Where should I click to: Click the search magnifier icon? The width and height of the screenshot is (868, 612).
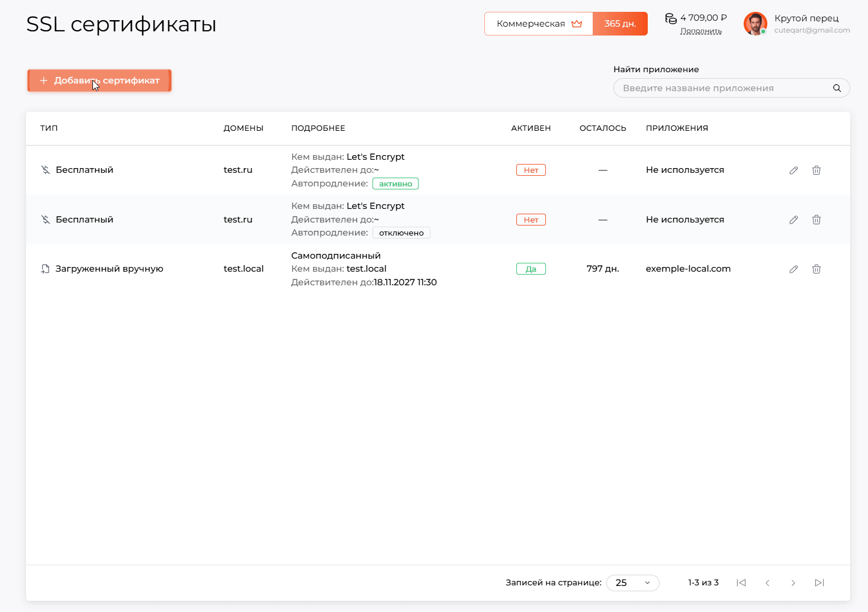[837, 88]
